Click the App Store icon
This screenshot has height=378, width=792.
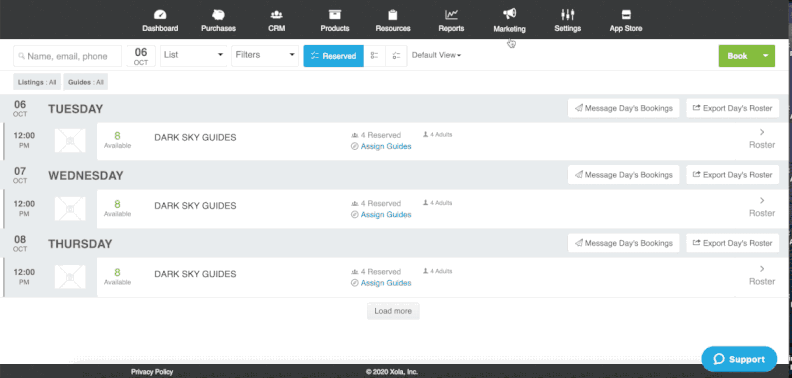point(626,14)
